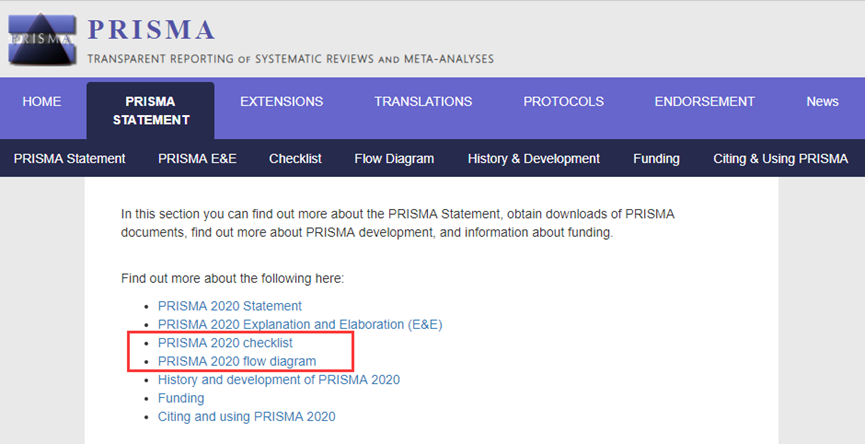Visit the News page
The width and height of the screenshot is (865, 444).
822,101
